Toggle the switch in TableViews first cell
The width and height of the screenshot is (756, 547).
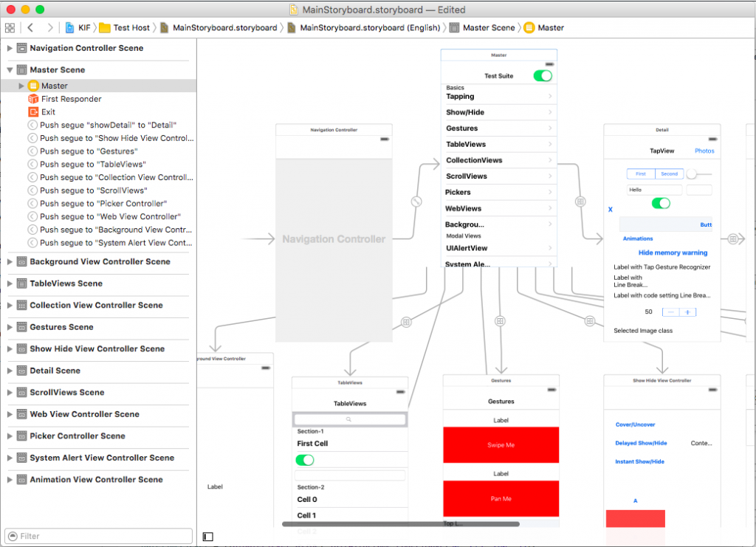pyautogui.click(x=305, y=460)
